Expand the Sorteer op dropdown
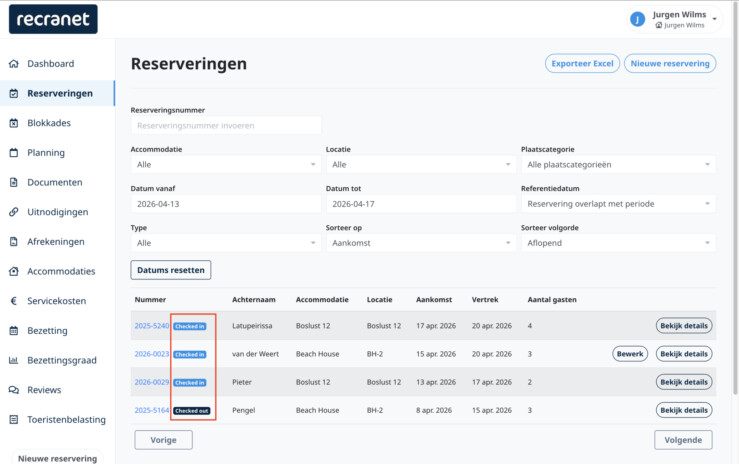The image size is (739, 464). tap(421, 243)
